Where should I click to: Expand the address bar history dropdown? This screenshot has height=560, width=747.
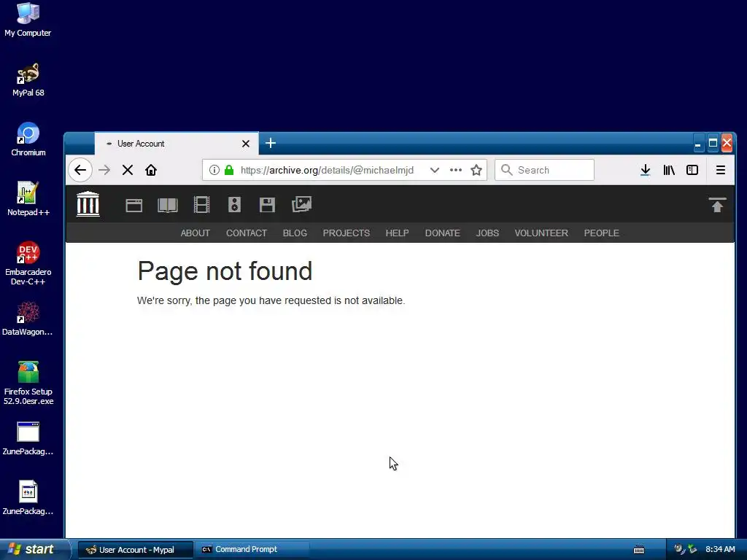point(435,170)
